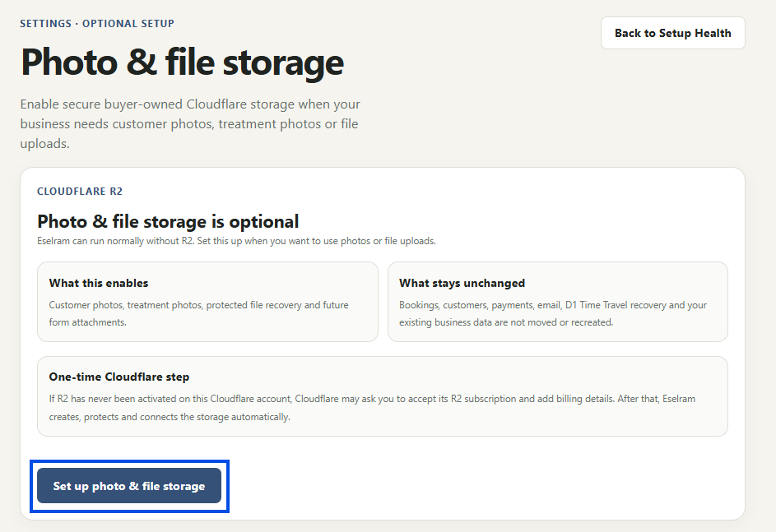Select the What this enables heading

[99, 284]
